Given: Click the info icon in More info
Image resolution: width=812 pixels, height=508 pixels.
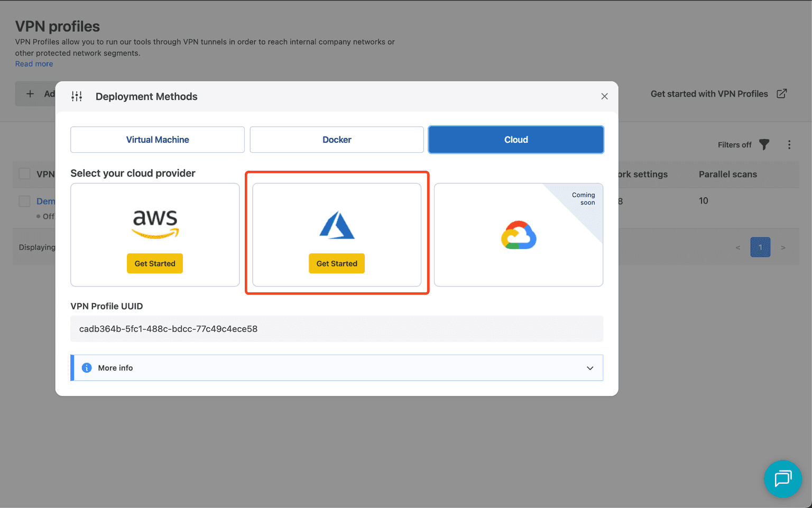Looking at the screenshot, I should click(87, 368).
